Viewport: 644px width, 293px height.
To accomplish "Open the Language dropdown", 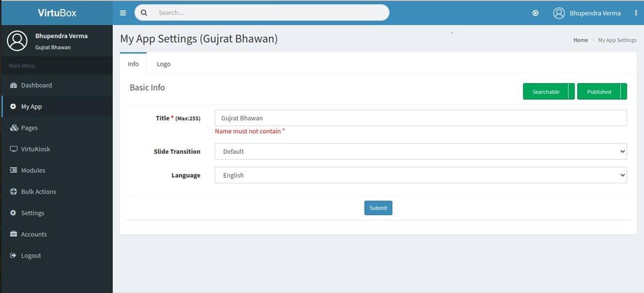I will click(x=421, y=175).
